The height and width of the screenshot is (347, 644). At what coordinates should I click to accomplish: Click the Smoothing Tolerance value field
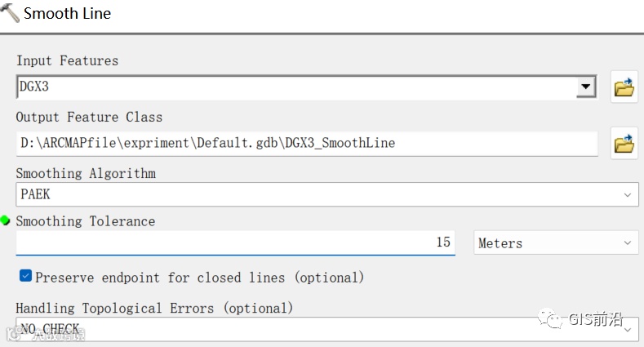tap(235, 242)
